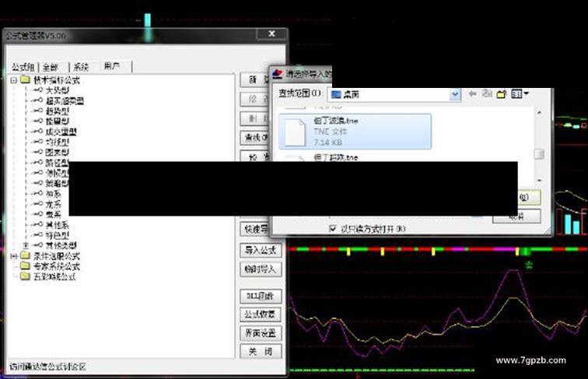Click the folder icon of 技术指标公式
The width and height of the screenshot is (588, 379).
click(25, 79)
